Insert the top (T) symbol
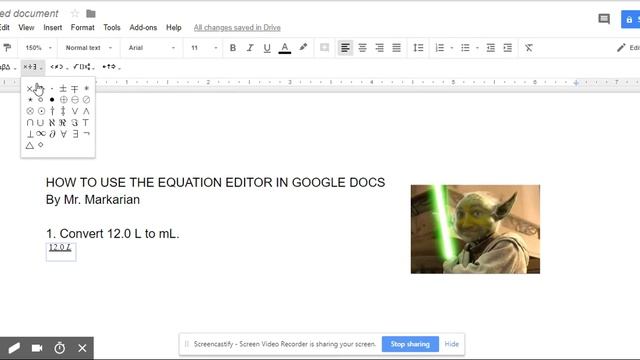Viewport: 640px width, 360px height. click(86, 122)
